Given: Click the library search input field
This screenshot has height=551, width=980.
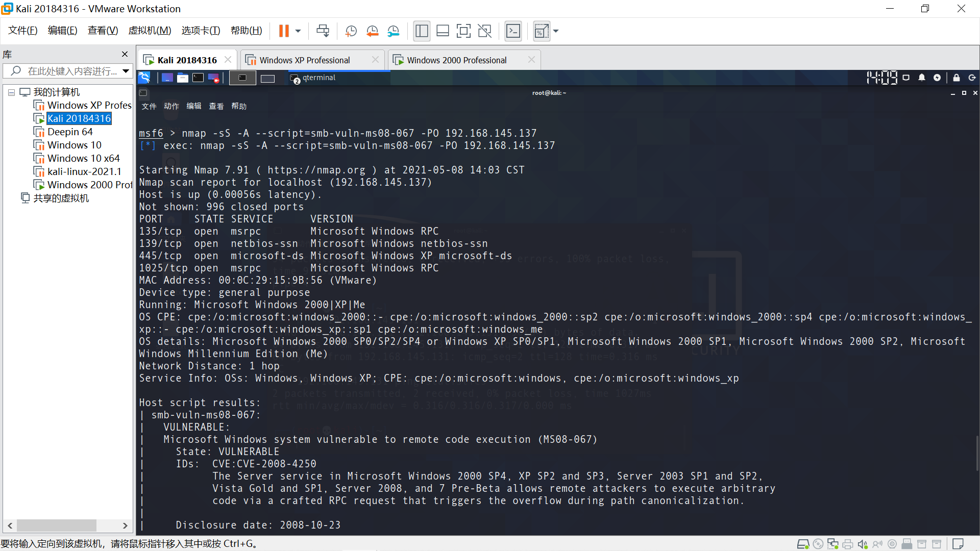Looking at the screenshot, I should 71,71.
